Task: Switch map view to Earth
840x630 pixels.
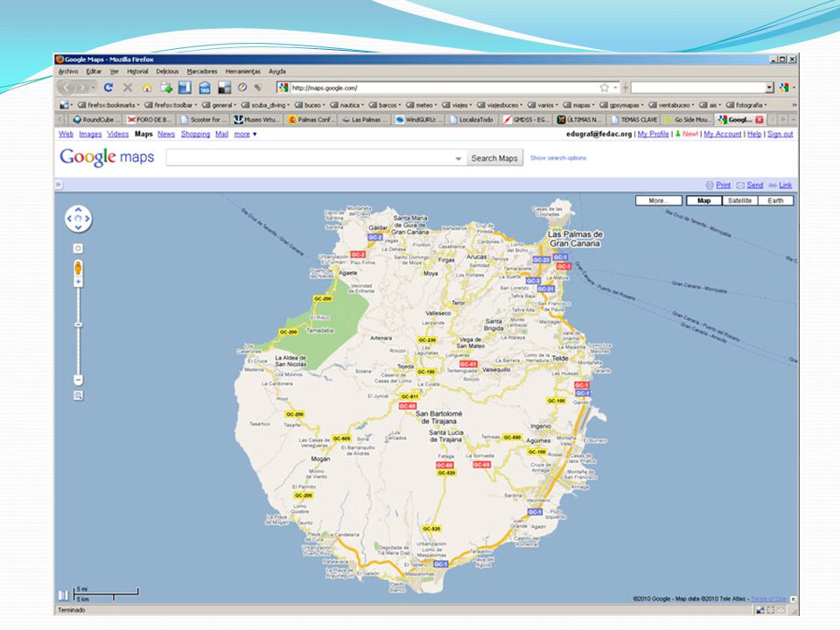Action: [776, 200]
